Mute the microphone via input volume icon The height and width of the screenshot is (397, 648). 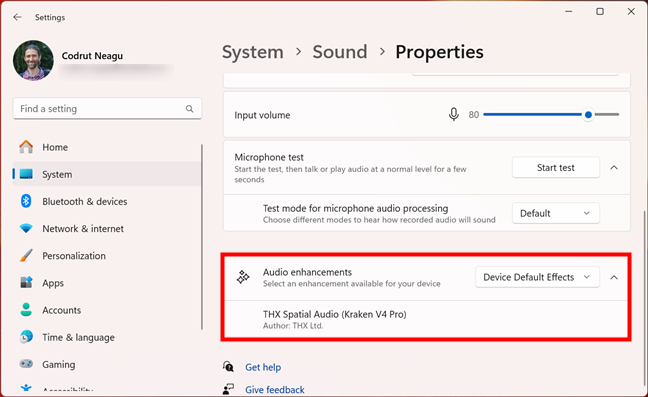454,114
